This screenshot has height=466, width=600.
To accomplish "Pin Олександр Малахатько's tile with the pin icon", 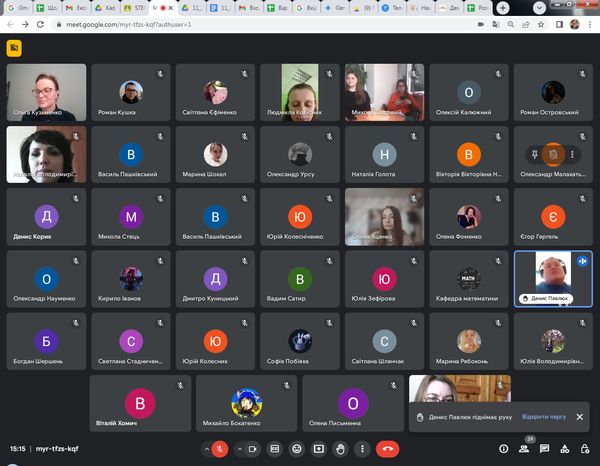I will 537,154.
